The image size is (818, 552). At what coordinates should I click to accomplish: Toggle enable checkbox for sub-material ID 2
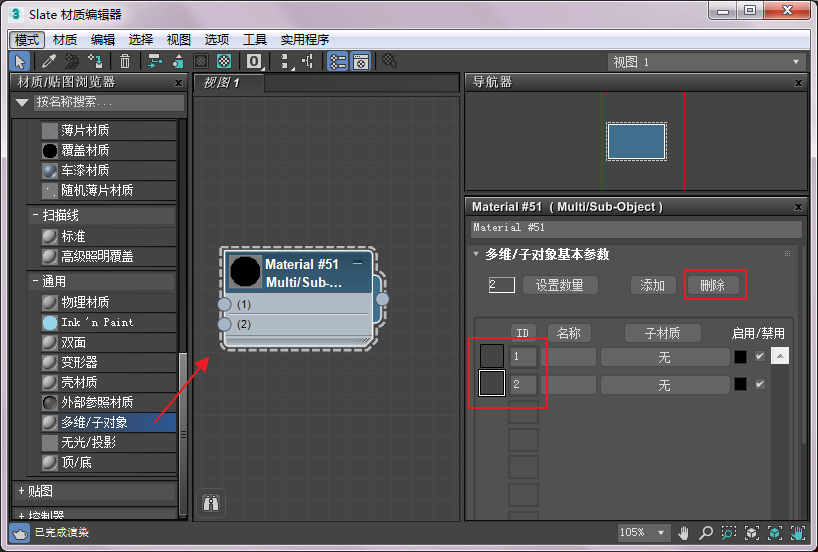tap(760, 384)
